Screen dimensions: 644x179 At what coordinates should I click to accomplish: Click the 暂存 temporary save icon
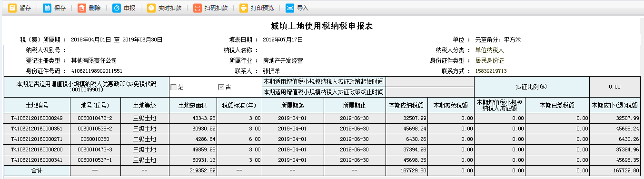coord(12,8)
